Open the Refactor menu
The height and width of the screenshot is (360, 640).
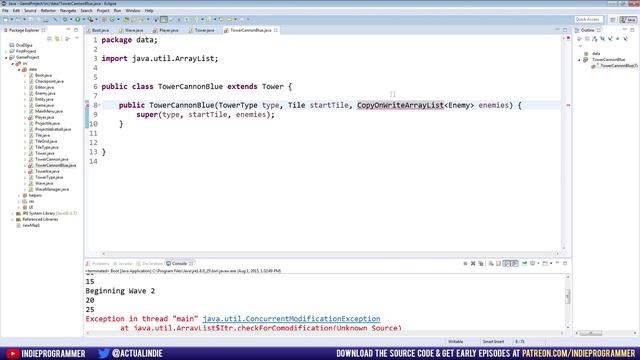coord(48,11)
